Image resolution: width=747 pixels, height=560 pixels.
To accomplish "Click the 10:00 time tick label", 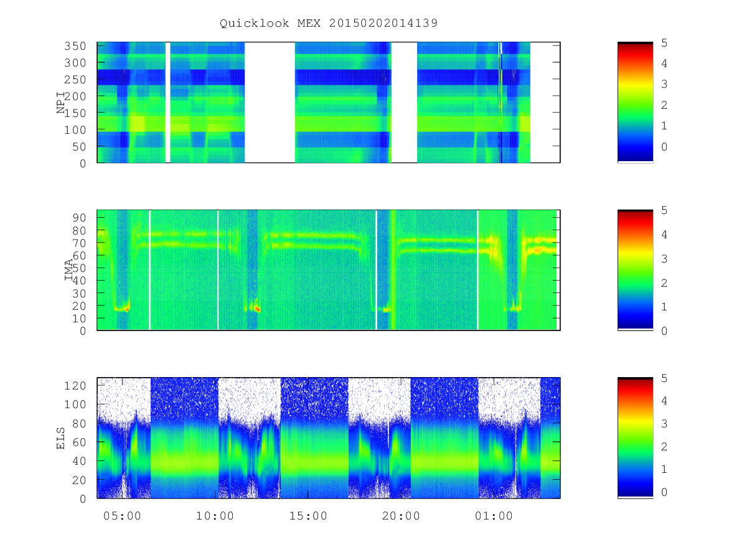I will coord(215,516).
